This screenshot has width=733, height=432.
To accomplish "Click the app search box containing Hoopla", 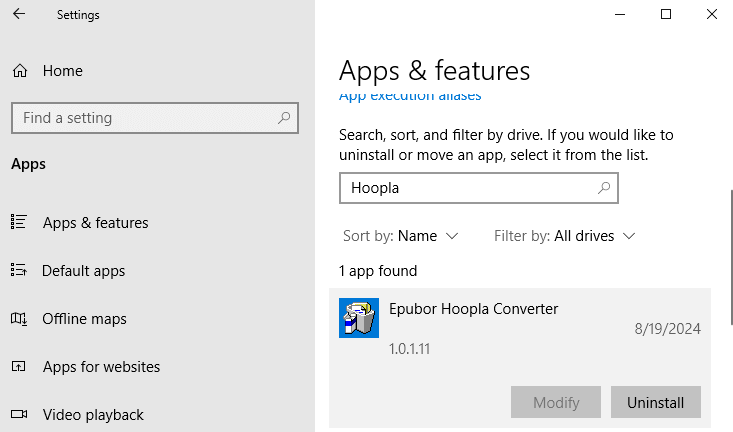I will (x=479, y=188).
